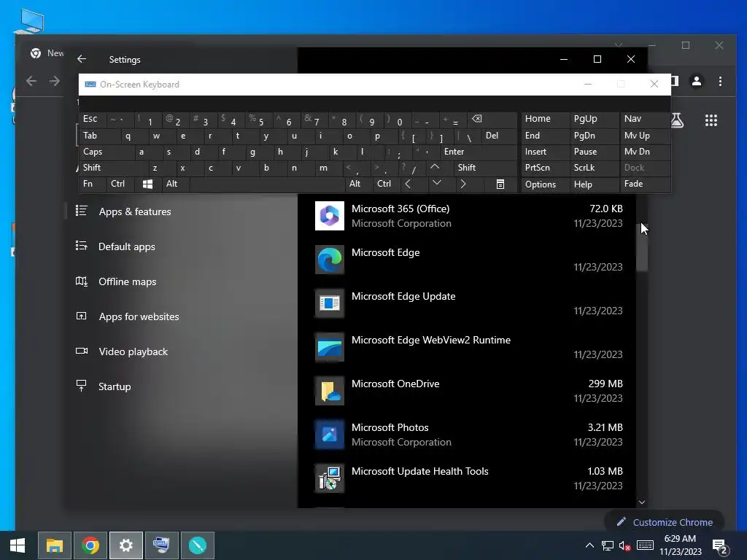Click Customize Chrome button in Chrome window
Viewport: 747px width, 560px height.
665,522
